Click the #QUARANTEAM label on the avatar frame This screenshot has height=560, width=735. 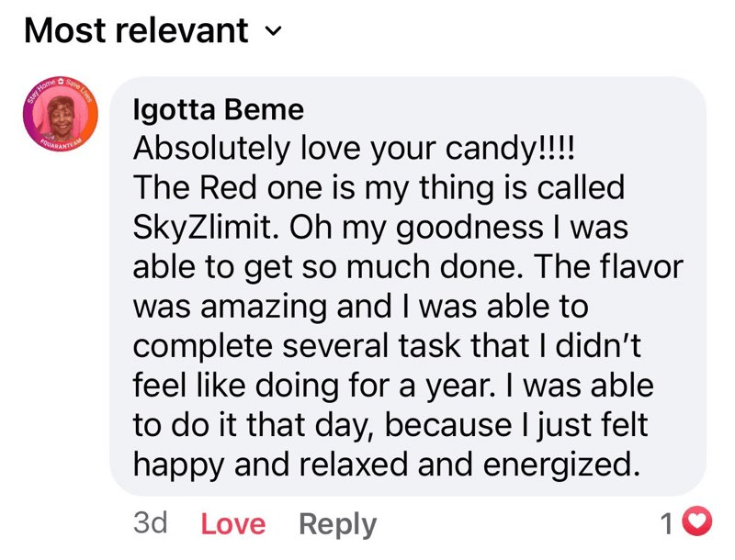click(61, 144)
